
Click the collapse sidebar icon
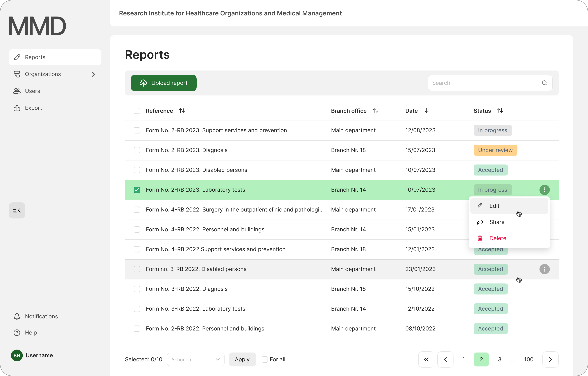pyautogui.click(x=17, y=210)
